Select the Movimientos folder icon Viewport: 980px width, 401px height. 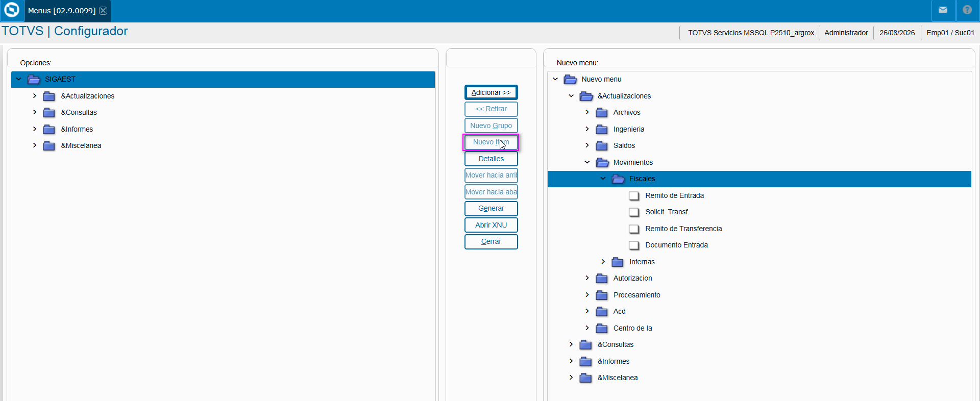[602, 162]
